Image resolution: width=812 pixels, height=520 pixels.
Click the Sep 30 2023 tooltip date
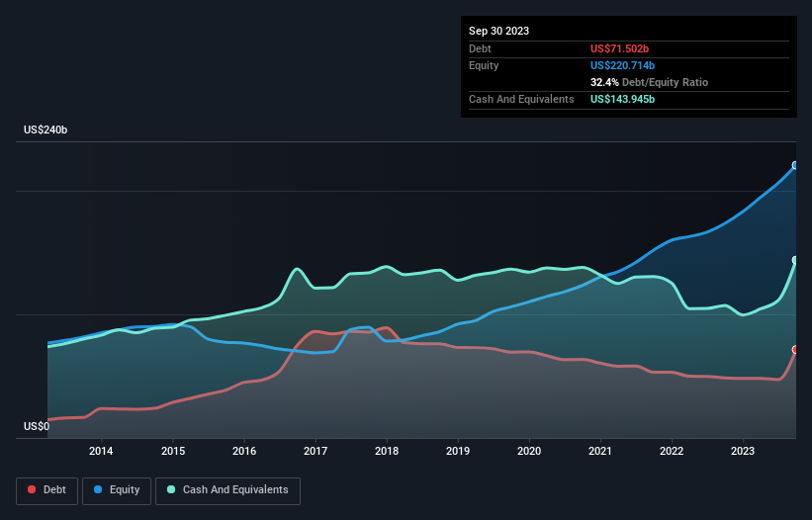(x=498, y=31)
